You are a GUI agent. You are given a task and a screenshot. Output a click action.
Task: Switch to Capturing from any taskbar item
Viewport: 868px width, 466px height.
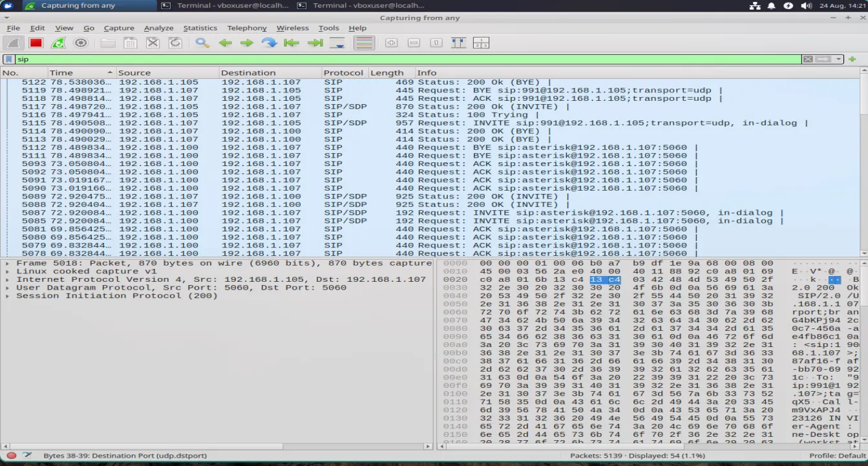click(x=89, y=5)
